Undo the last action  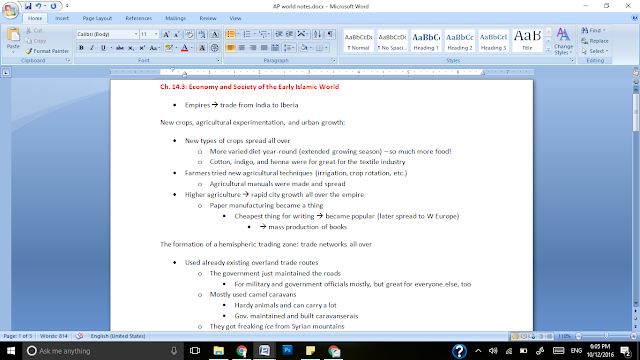click(38, 6)
